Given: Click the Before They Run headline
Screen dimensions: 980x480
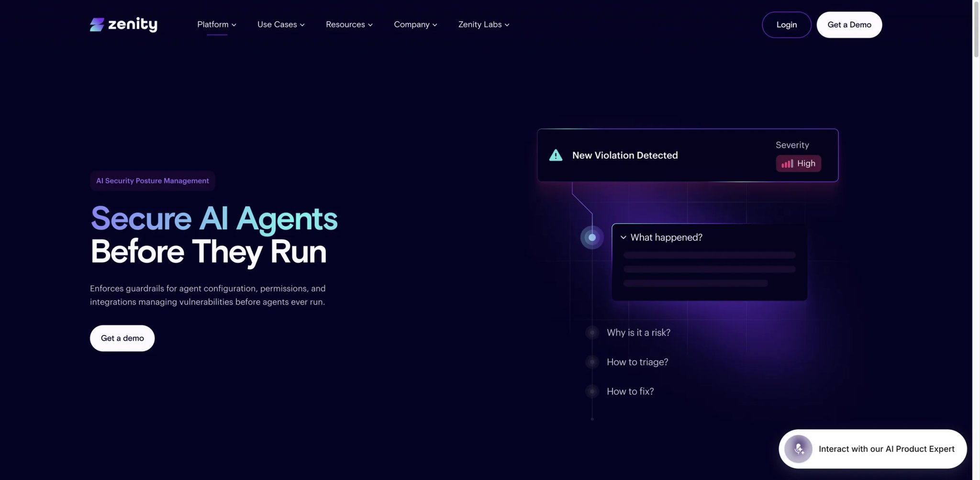Looking at the screenshot, I should click(209, 252).
